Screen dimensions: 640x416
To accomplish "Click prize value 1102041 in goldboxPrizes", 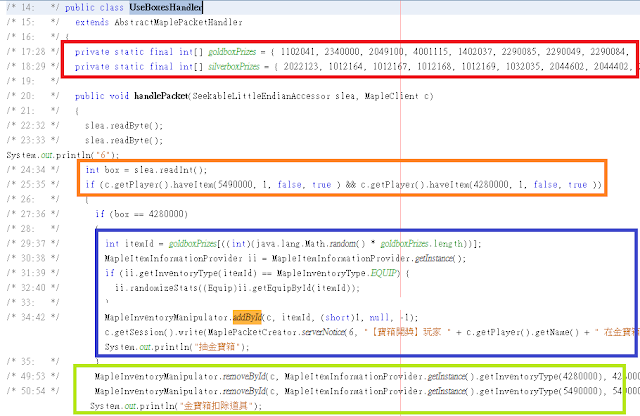I will 298,52.
